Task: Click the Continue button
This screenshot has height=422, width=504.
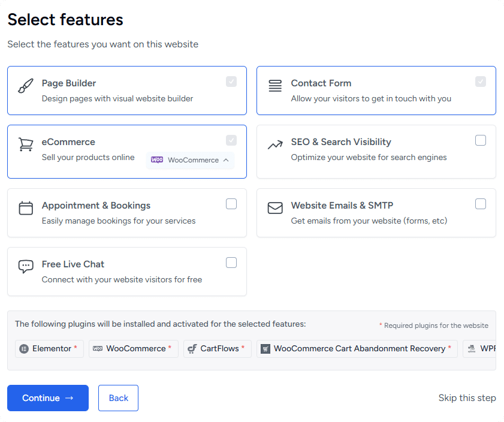Action: [48, 398]
